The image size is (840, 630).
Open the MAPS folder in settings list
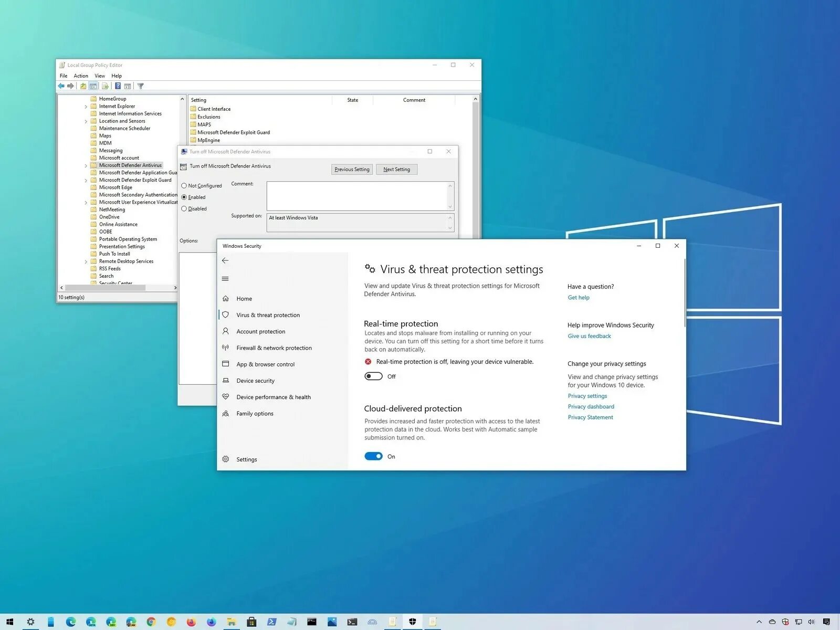(x=204, y=125)
